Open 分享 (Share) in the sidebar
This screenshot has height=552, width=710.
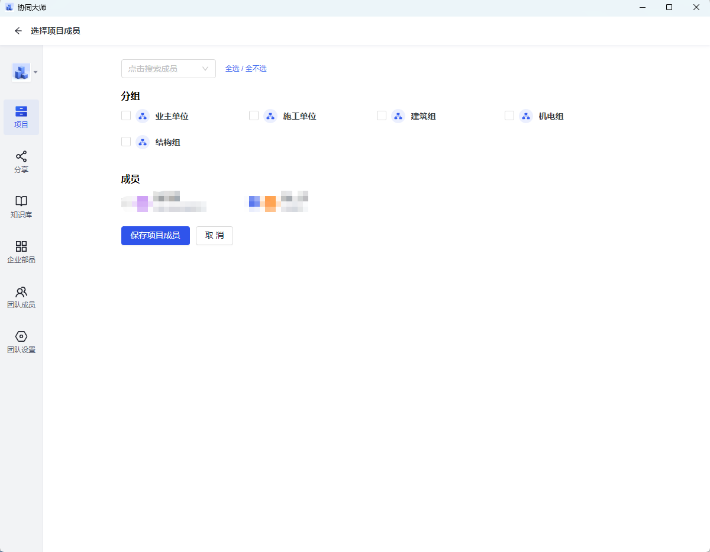[x=21, y=161]
